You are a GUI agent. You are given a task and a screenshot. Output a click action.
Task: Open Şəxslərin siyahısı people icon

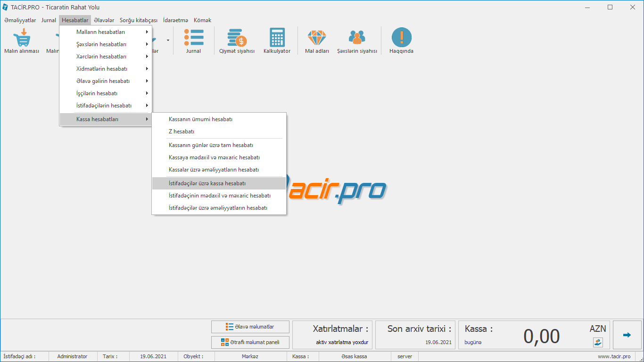pyautogui.click(x=357, y=38)
